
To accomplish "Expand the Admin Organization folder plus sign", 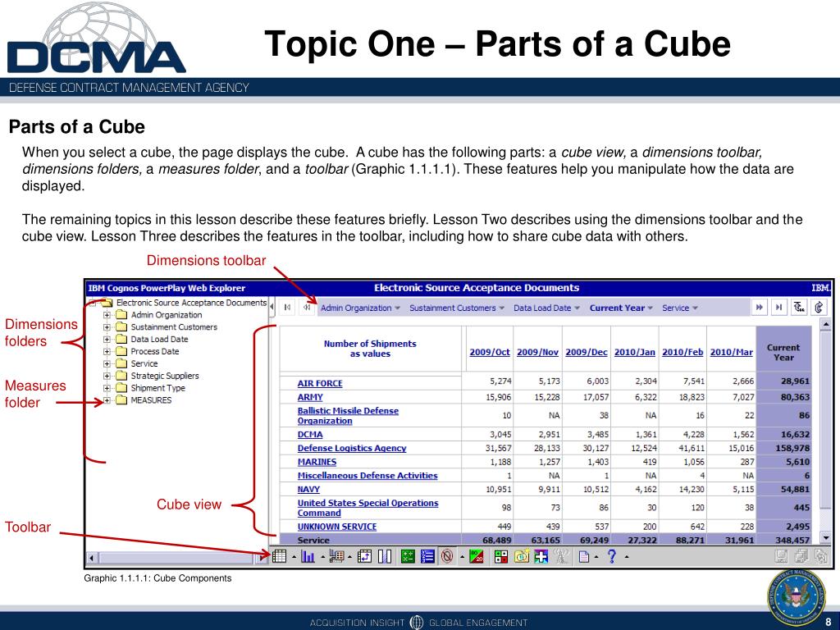I will 107,315.
